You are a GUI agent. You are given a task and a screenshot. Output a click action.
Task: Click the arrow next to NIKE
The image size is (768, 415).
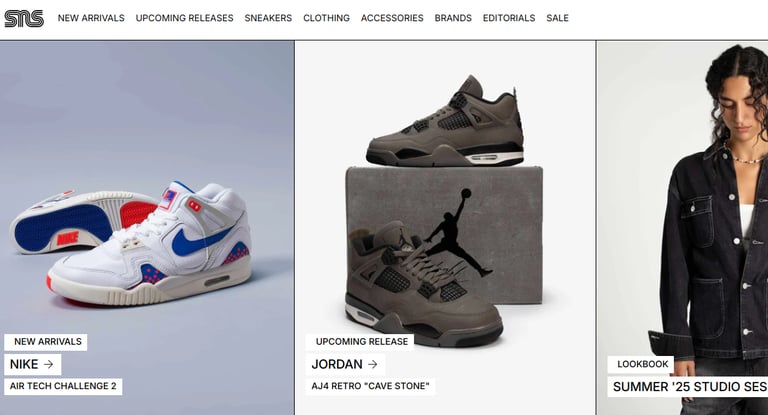[48, 364]
